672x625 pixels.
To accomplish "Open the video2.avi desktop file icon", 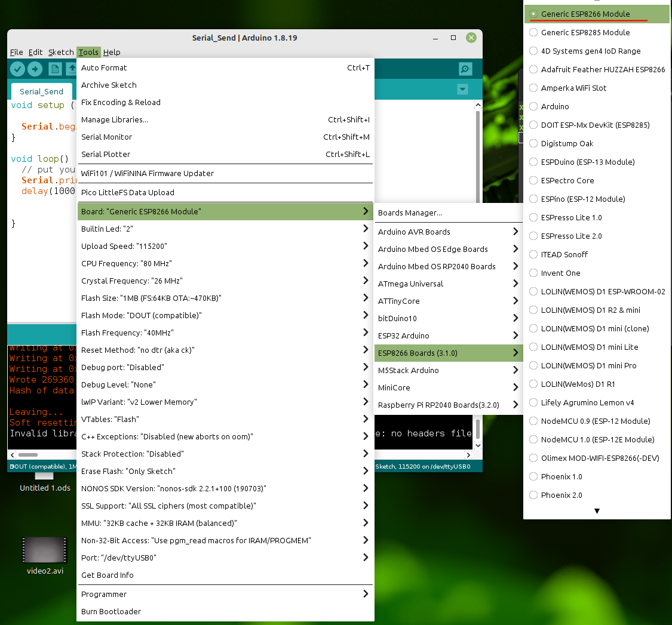I will 45,556.
